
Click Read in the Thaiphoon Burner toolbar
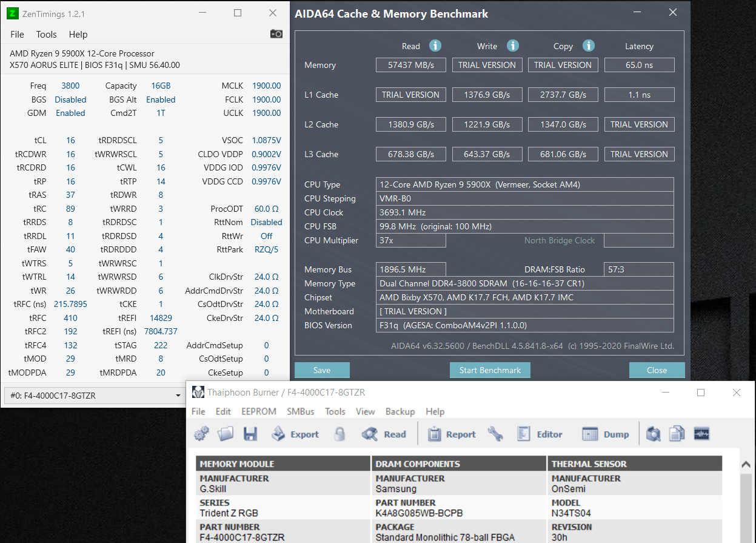pyautogui.click(x=384, y=434)
